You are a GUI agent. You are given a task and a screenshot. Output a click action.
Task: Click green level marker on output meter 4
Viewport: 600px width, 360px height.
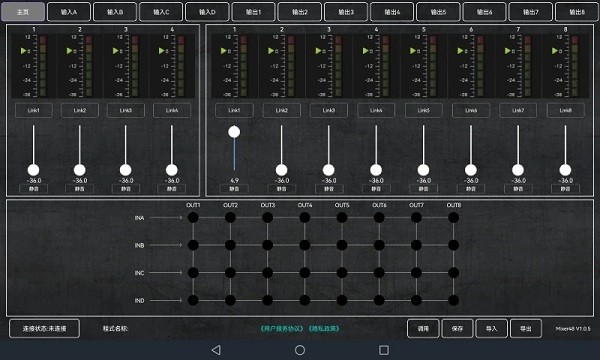(365, 50)
